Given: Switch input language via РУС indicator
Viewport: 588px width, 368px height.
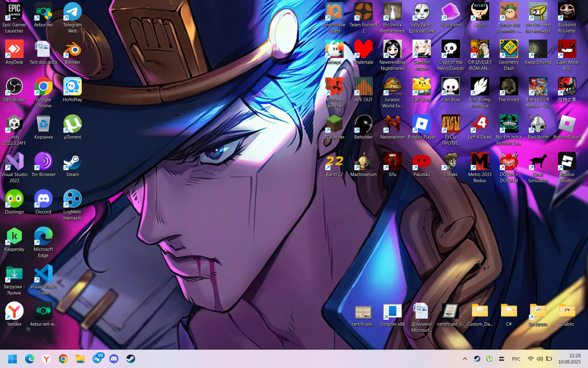Looking at the screenshot, I should pyautogui.click(x=516, y=359).
